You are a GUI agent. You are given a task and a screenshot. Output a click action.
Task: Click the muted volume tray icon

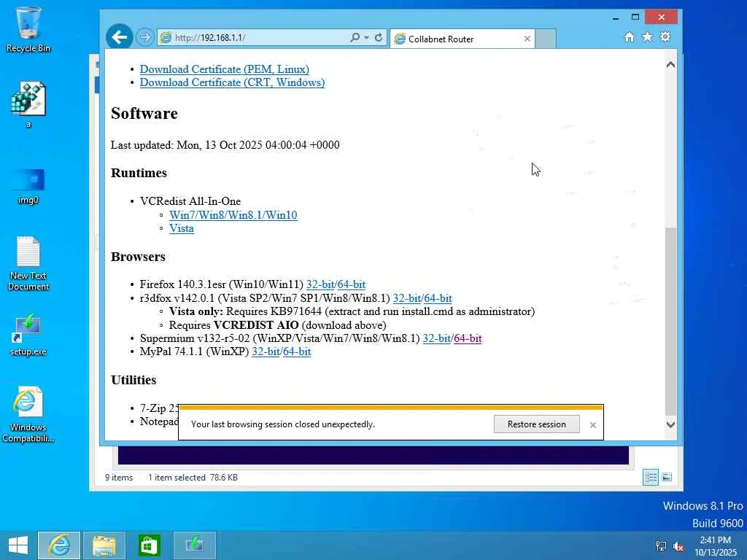click(678, 546)
